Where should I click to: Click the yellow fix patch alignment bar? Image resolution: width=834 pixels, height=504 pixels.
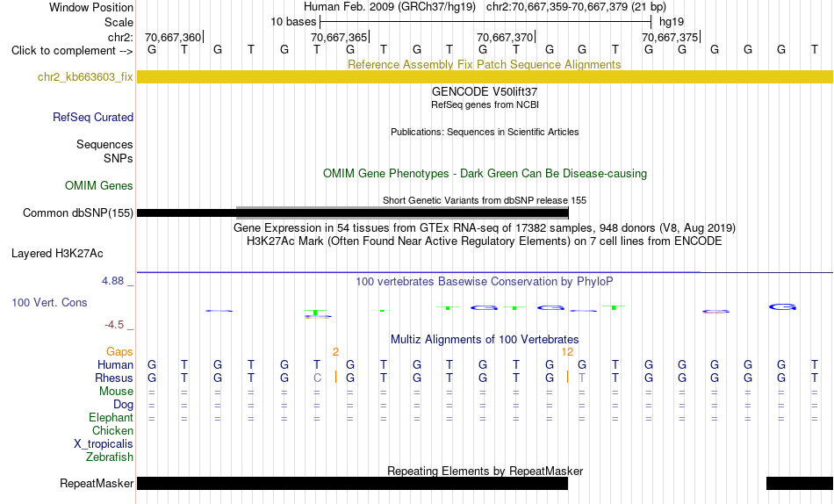tap(485, 76)
